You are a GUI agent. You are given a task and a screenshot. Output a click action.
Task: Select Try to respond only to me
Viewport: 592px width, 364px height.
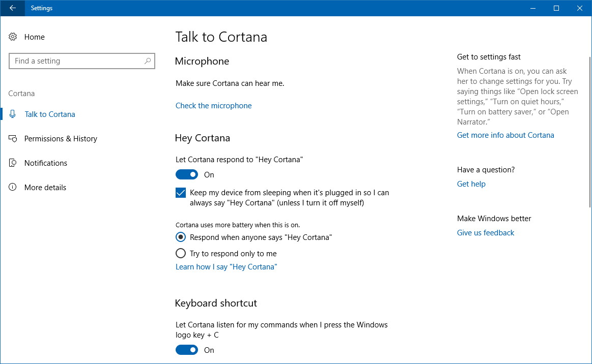point(181,253)
